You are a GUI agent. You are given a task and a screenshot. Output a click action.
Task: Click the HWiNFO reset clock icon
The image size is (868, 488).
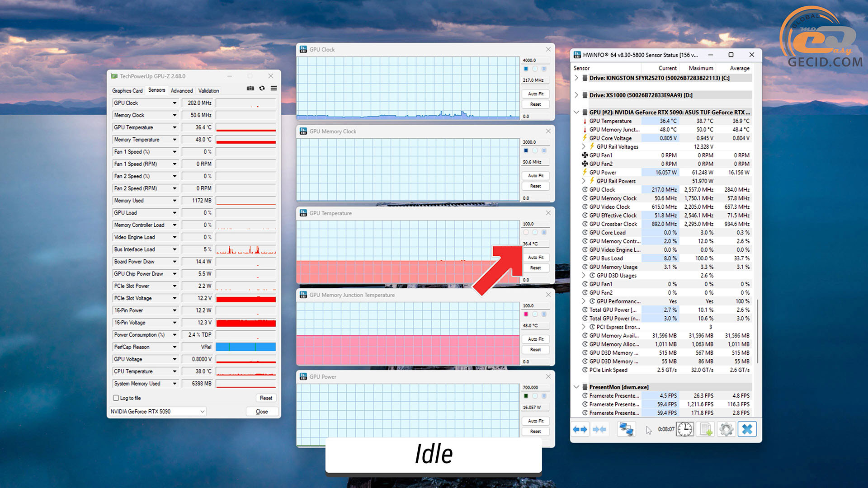coord(684,429)
